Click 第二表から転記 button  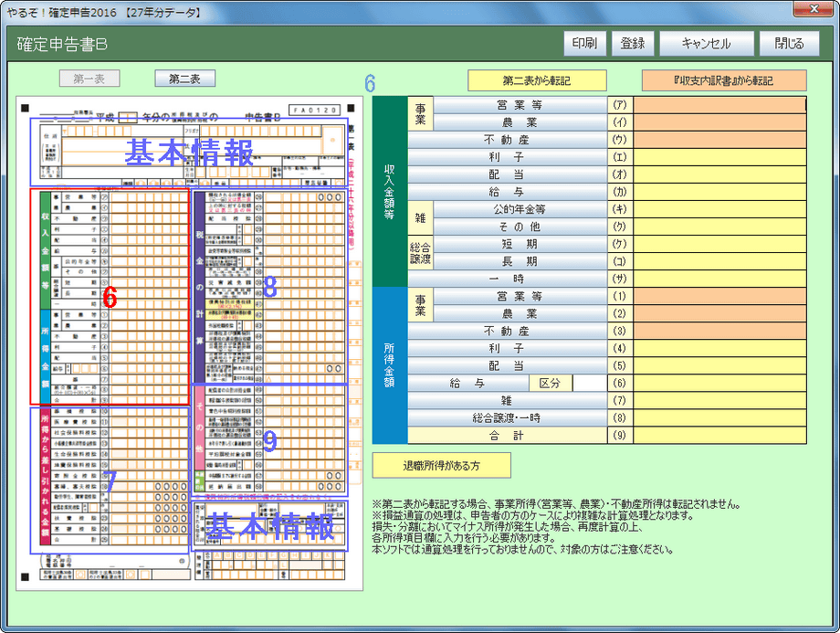tap(537, 81)
